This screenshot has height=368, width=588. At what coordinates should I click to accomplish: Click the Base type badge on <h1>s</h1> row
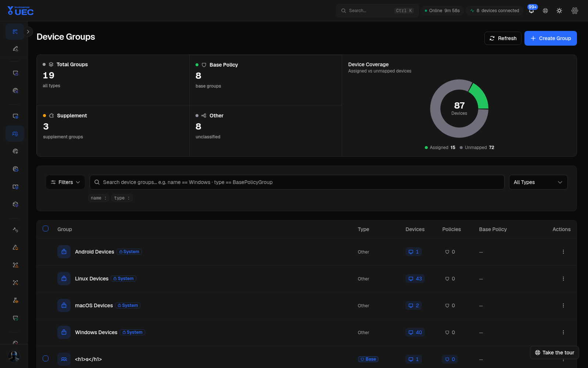(368, 359)
